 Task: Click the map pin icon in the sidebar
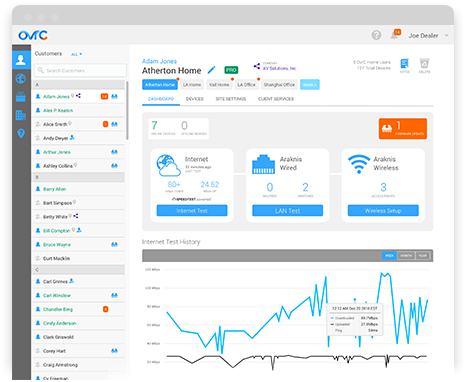coord(21,133)
